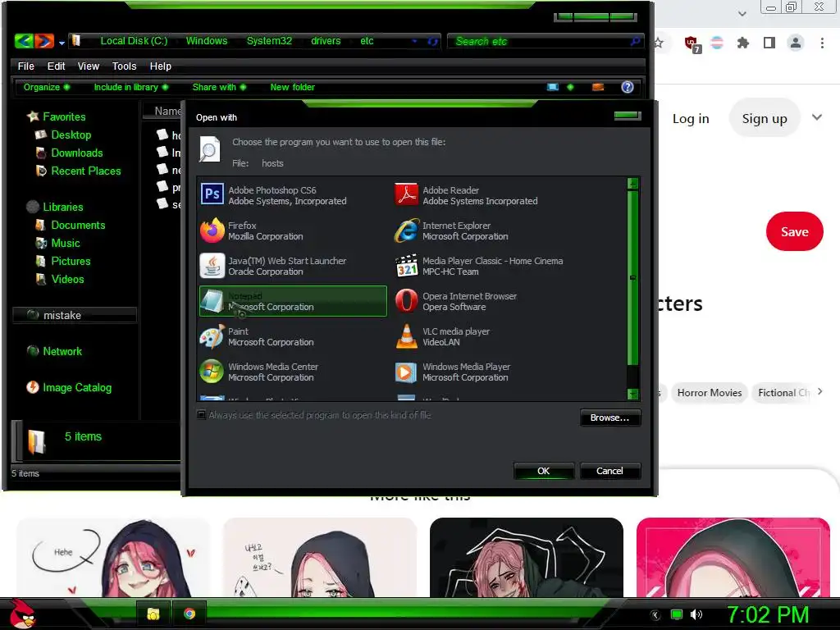The image size is (840, 630).
Task: Change view icon in Explorer toolbar
Action: click(553, 87)
